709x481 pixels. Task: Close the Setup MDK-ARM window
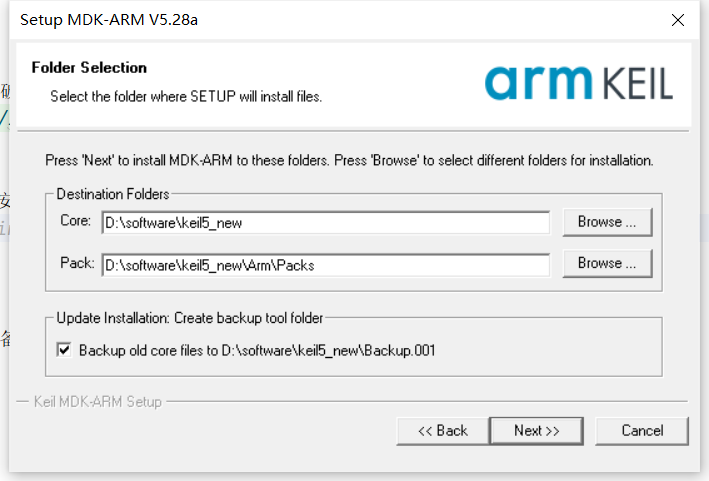point(677,20)
